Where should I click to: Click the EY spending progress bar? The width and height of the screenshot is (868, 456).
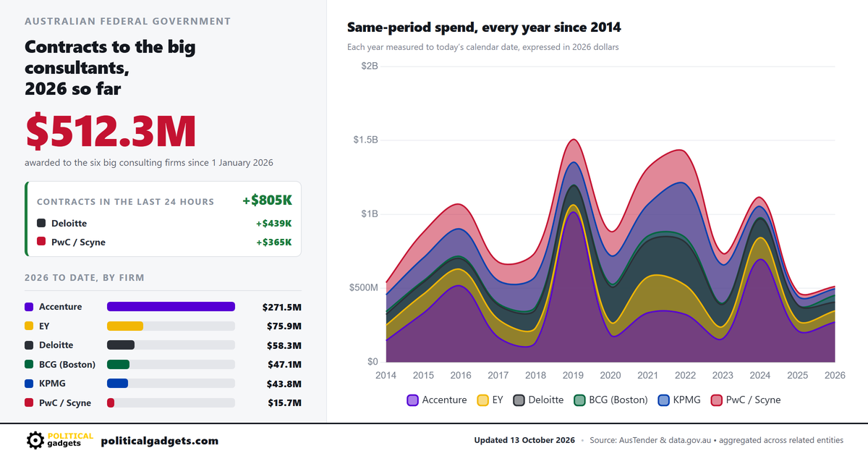(171, 326)
